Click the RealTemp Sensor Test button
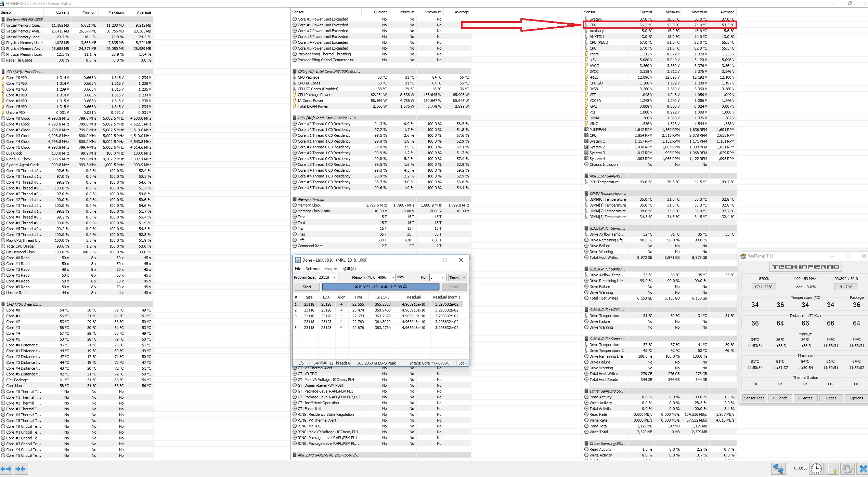This screenshot has height=477, width=868. coord(754,398)
